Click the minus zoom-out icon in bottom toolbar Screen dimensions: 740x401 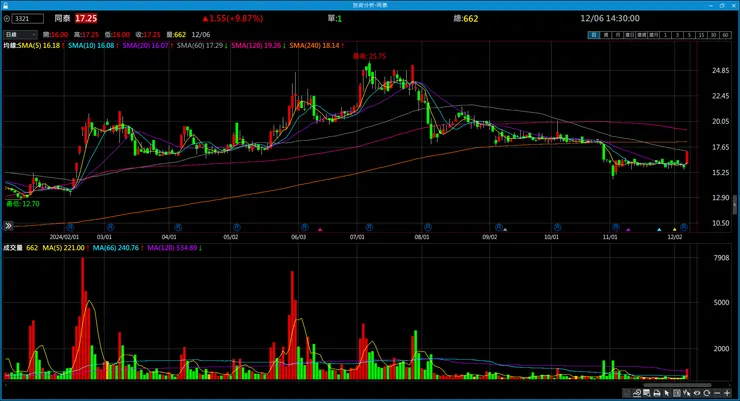coord(717,393)
